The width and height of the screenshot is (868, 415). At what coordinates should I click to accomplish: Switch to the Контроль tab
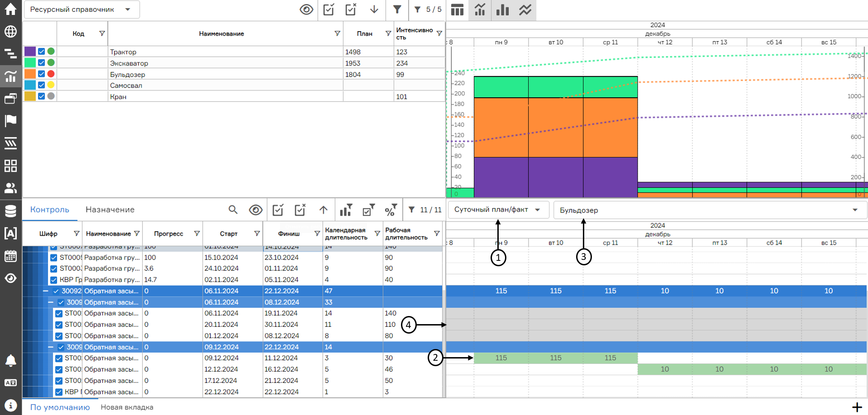(x=50, y=210)
